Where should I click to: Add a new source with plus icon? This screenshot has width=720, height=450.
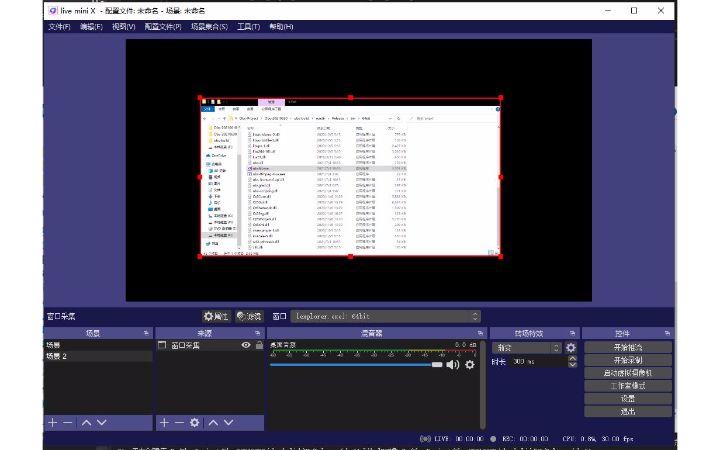click(165, 423)
